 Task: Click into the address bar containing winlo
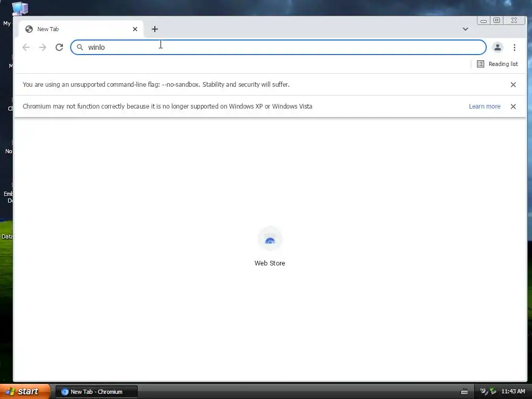click(x=278, y=47)
